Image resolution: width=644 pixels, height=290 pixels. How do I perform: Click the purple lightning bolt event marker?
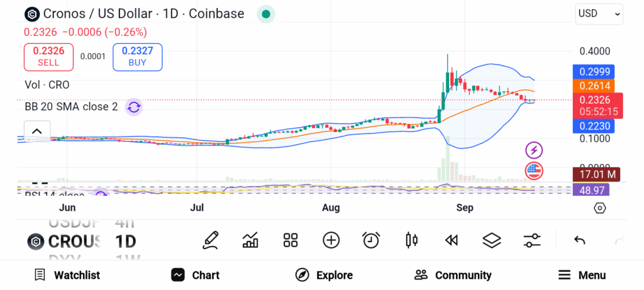534,150
